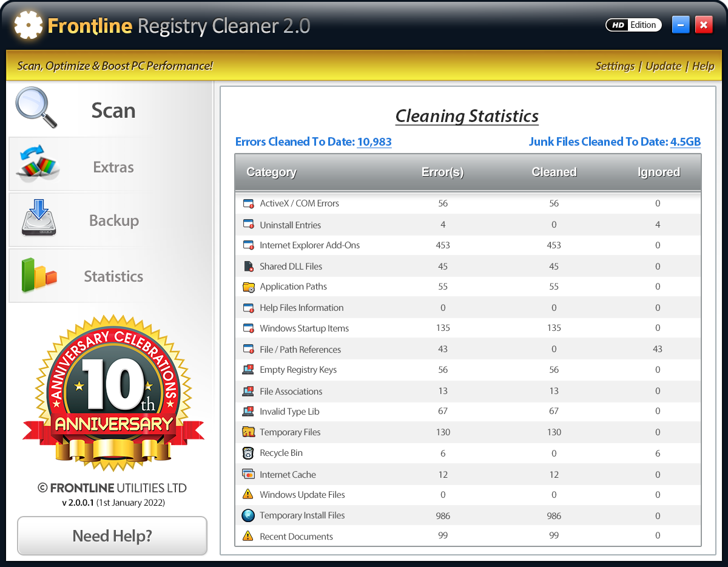Select the Internet Explorer Add-Ons label

click(x=309, y=245)
